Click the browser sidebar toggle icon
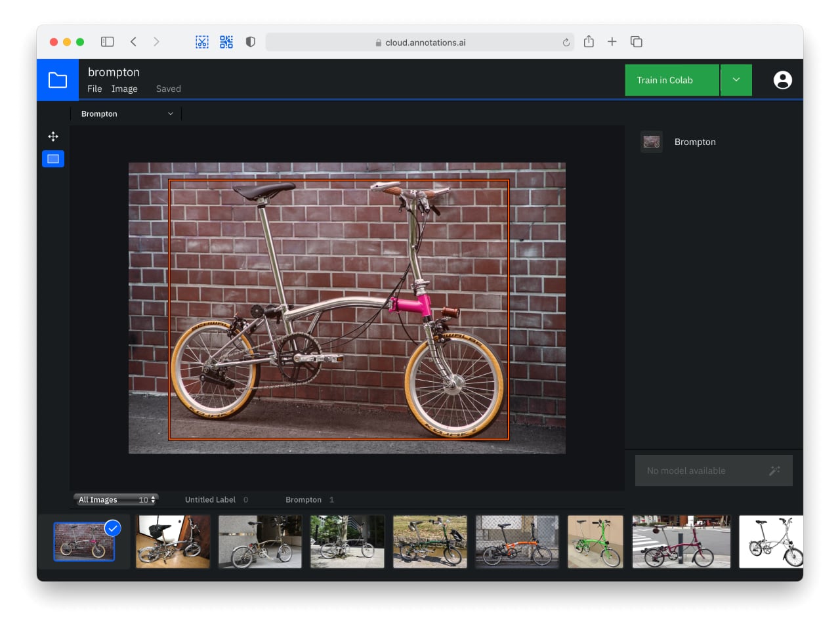The width and height of the screenshot is (840, 630). click(108, 42)
